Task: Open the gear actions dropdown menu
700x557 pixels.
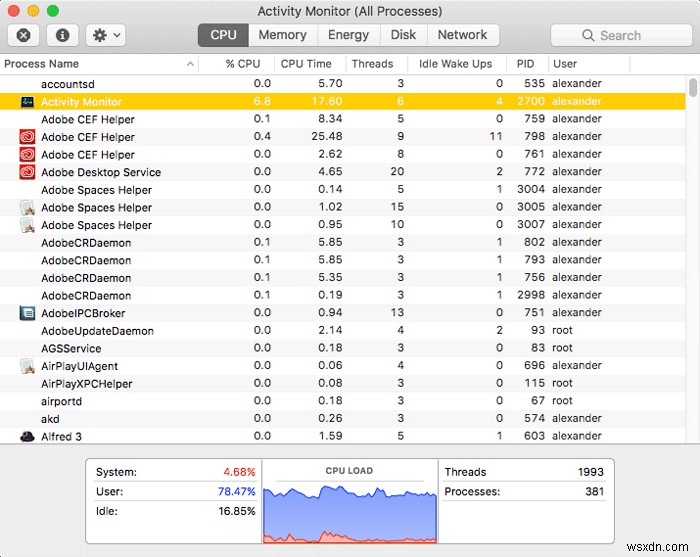Action: coord(105,35)
